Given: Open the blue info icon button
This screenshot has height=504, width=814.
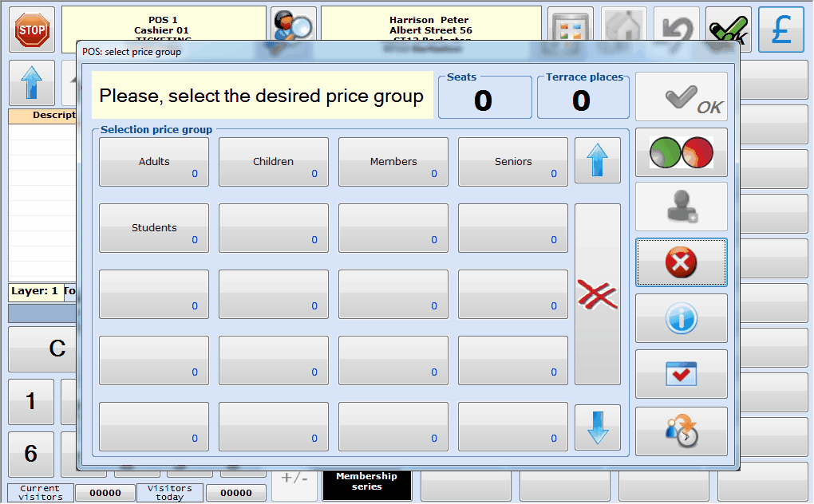Looking at the screenshot, I should (x=681, y=318).
